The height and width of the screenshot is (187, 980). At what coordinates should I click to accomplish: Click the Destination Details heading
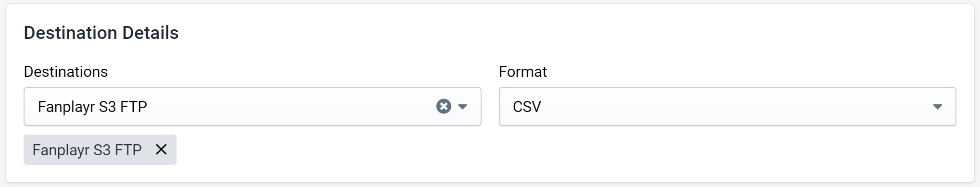tap(101, 33)
